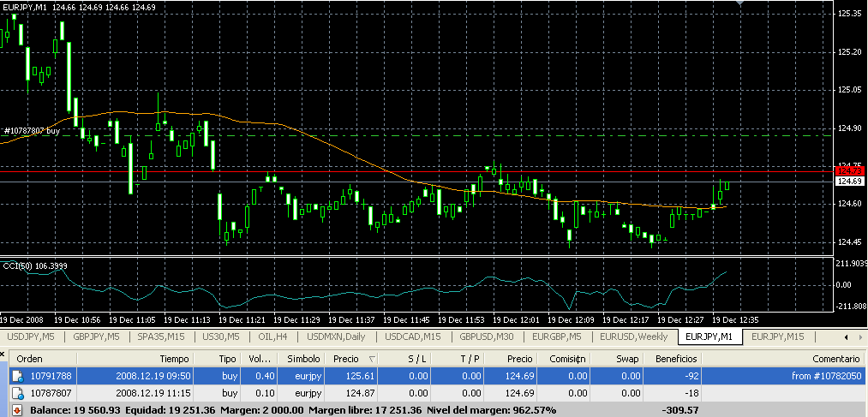Click the current price 124.69 tag on axis
The image size is (868, 417).
848,182
